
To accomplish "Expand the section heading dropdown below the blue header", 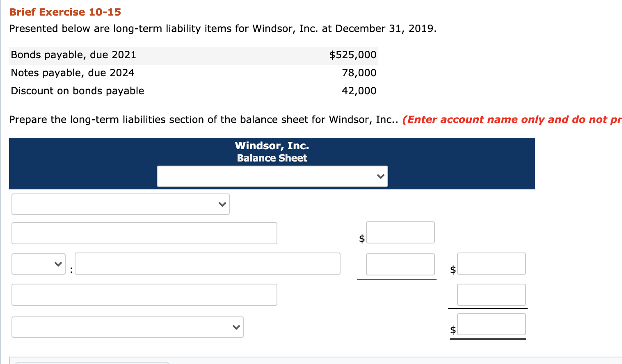I will pos(120,204).
